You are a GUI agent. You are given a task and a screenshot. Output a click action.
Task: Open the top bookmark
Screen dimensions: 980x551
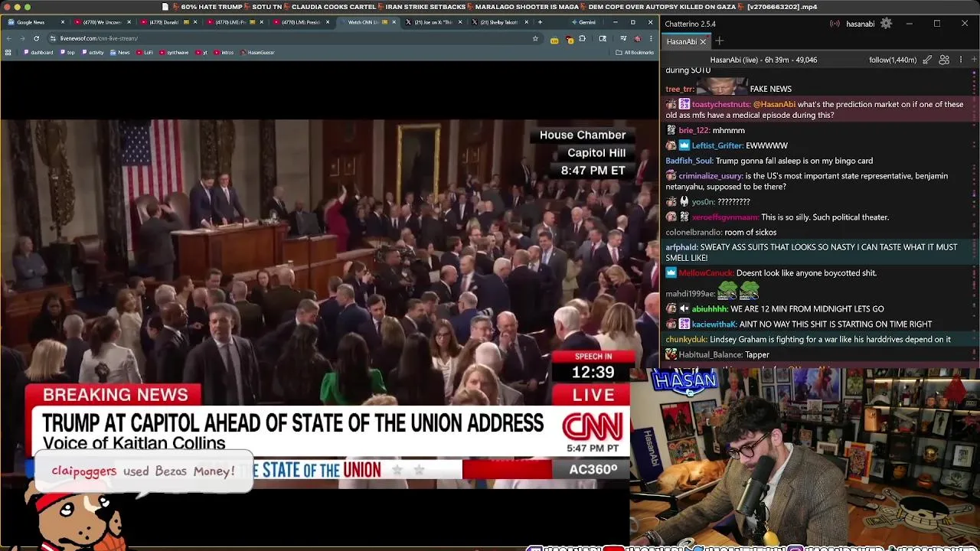coord(67,53)
